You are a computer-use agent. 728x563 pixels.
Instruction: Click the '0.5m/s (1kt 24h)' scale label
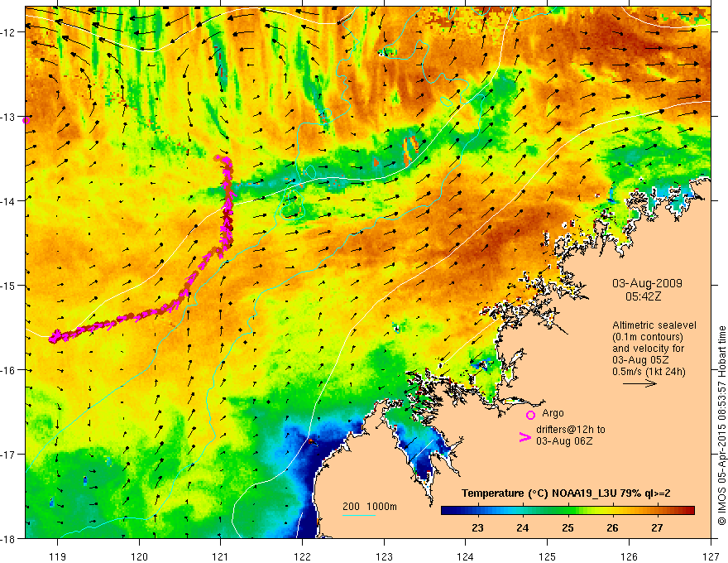(649, 372)
